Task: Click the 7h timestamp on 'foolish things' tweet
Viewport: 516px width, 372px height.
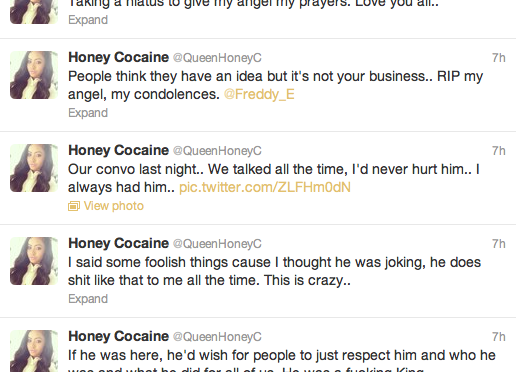Action: click(499, 244)
